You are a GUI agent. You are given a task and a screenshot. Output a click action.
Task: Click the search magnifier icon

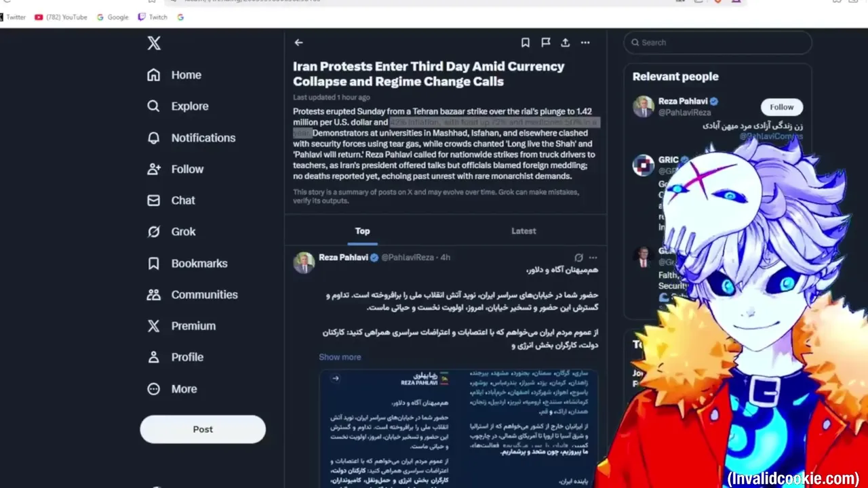coord(635,43)
